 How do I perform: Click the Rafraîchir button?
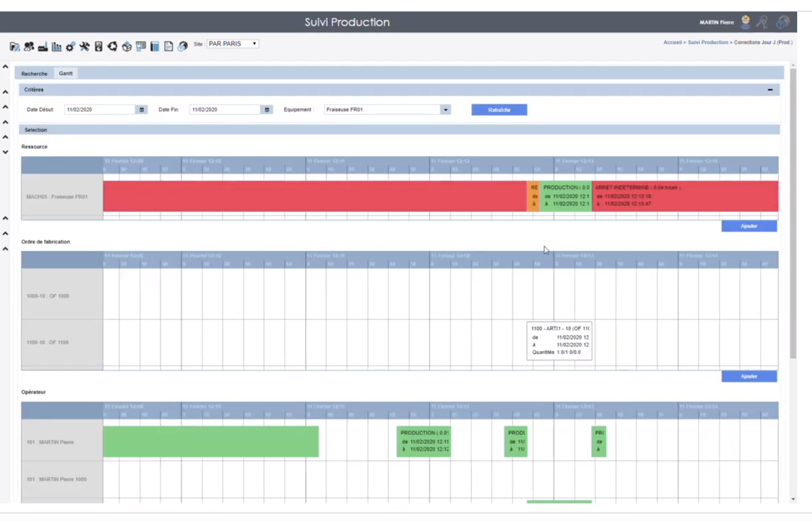click(x=499, y=110)
